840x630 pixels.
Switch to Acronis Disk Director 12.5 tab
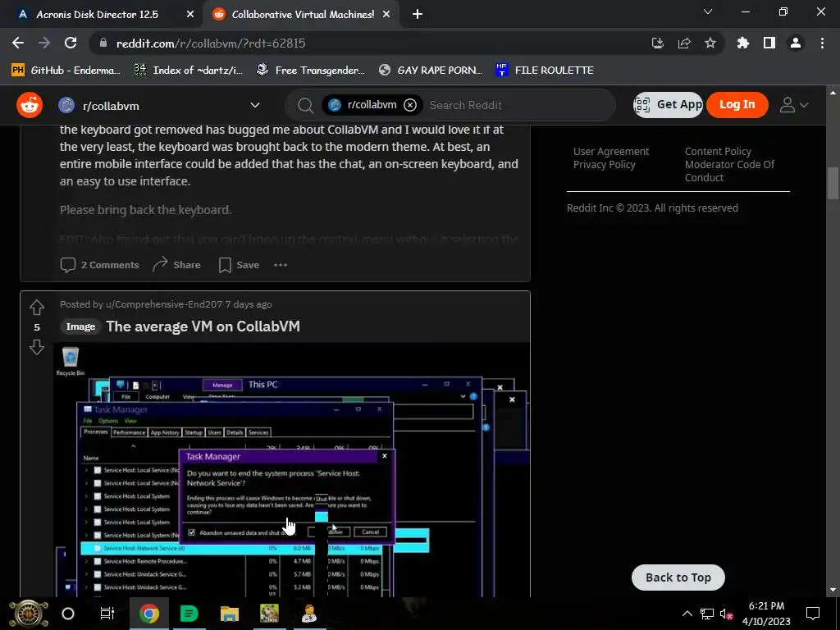pyautogui.click(x=98, y=15)
